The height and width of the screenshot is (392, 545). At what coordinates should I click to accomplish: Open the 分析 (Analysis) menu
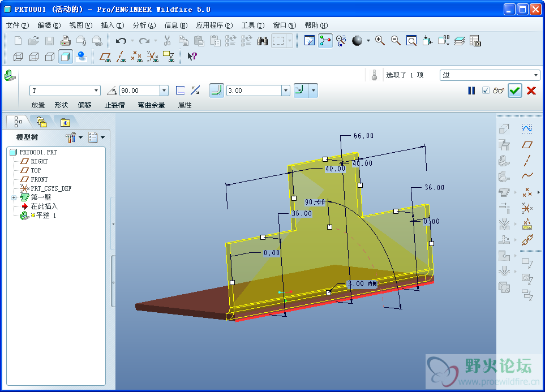click(x=144, y=25)
